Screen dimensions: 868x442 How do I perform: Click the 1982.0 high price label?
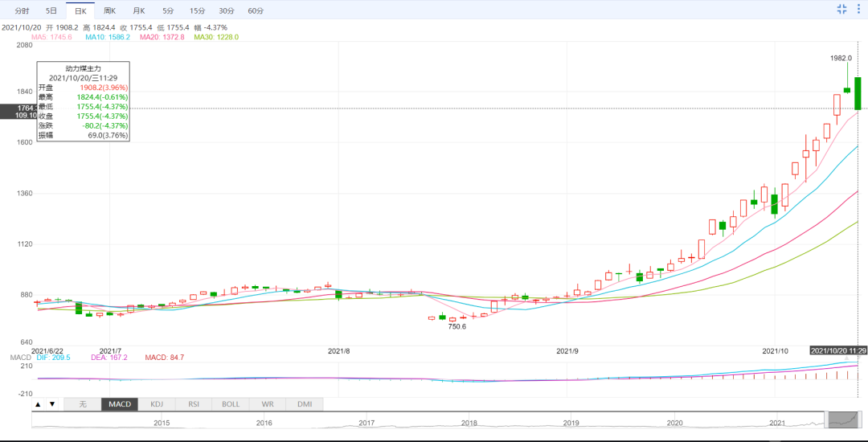841,58
